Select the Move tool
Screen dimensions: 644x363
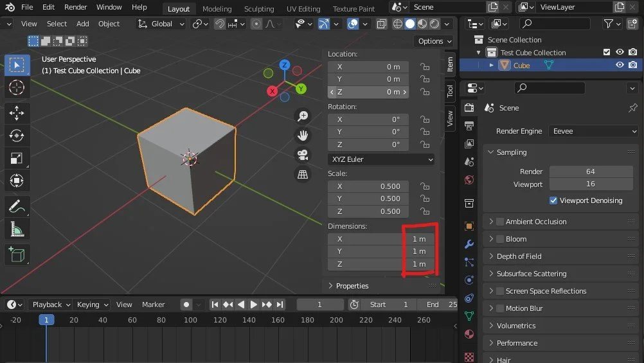click(17, 113)
